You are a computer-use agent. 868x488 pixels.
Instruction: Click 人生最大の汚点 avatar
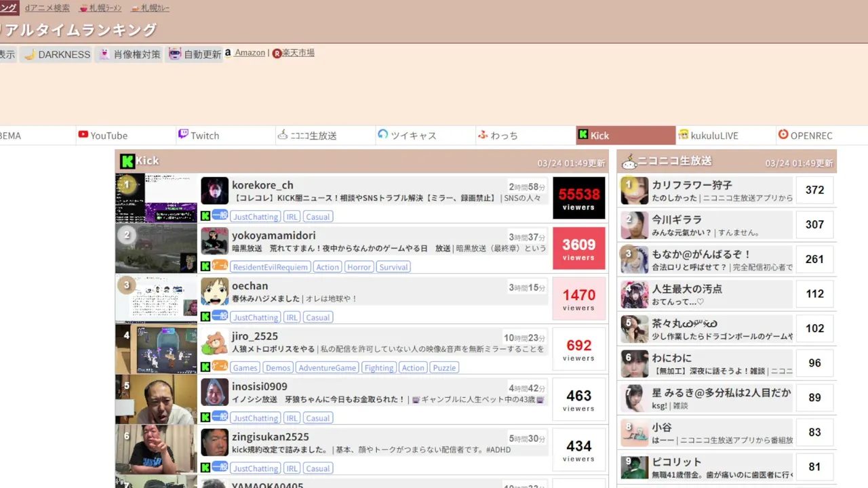tap(635, 294)
